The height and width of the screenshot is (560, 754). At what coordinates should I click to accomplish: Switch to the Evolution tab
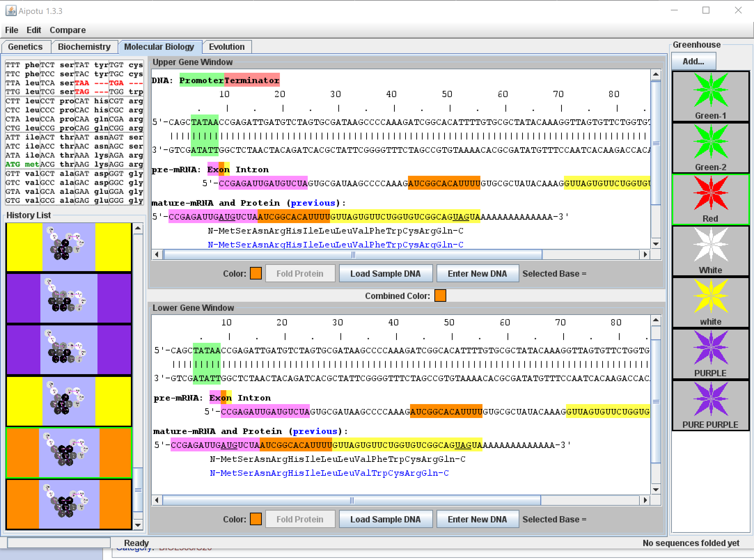(x=227, y=47)
